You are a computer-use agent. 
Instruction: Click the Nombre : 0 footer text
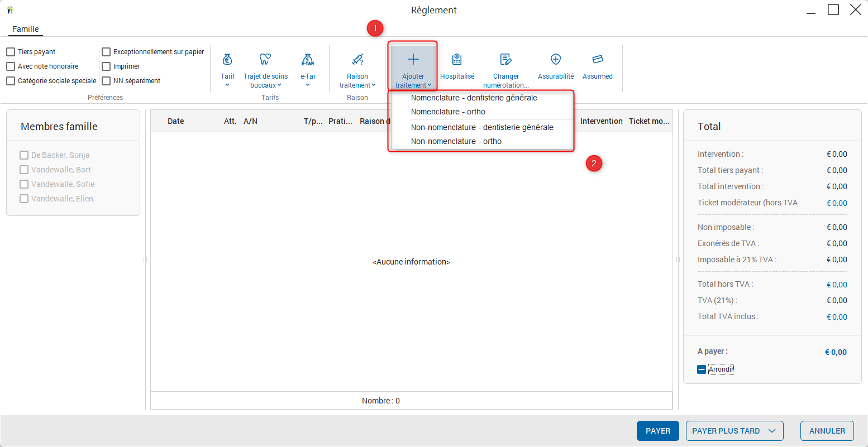[381, 401]
